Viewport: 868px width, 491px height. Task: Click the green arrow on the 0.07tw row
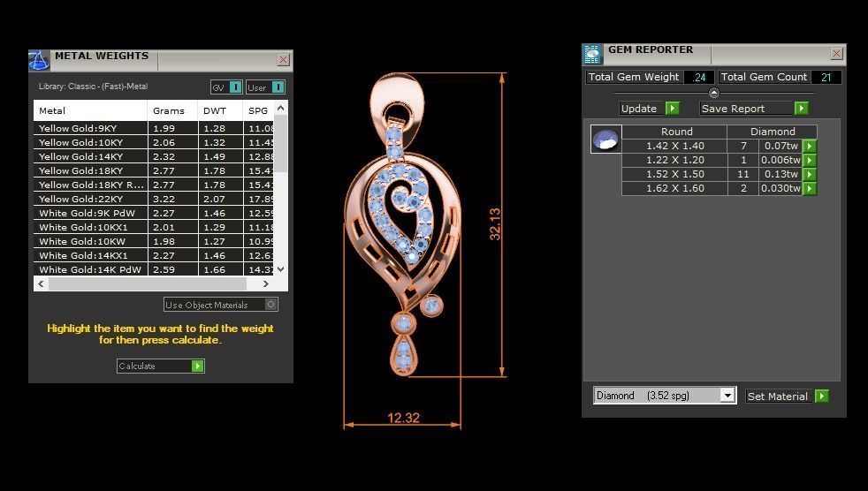click(810, 146)
